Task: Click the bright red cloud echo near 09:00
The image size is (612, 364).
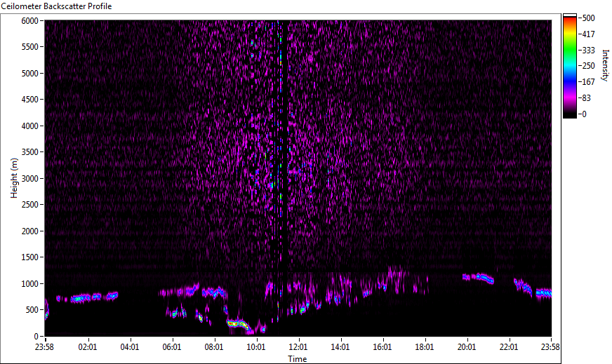Action: 237,324
